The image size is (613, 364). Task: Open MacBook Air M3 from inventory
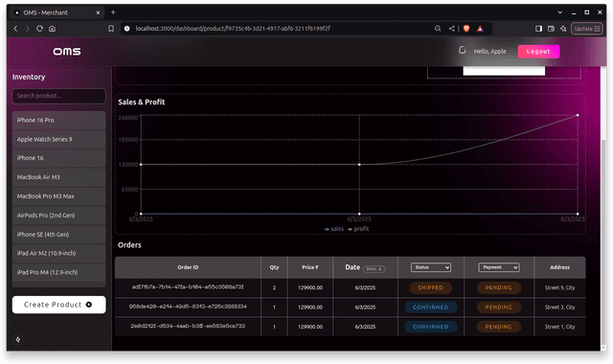click(x=59, y=177)
